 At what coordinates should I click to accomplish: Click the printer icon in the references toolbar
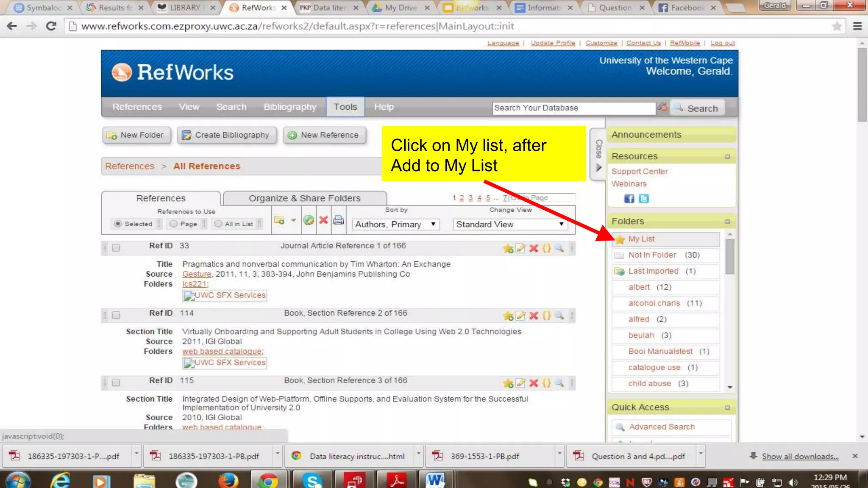click(x=338, y=220)
